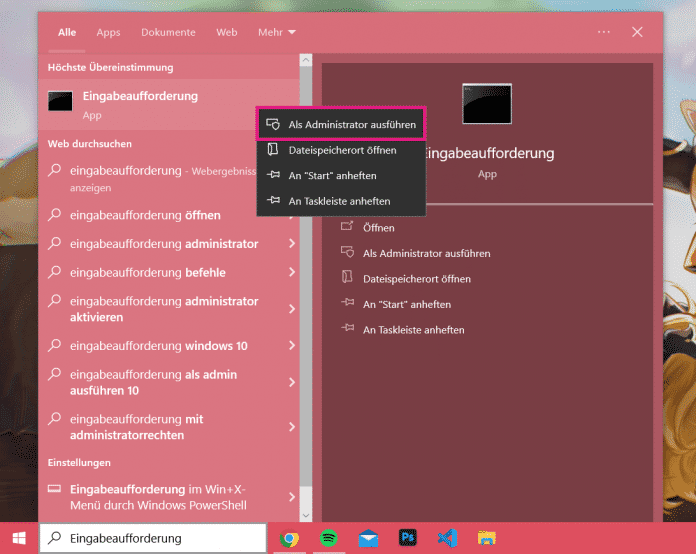The image size is (696, 554).
Task: Expand the 'eingabeaufforderung öffnen' suggestion arrow
Action: pos(292,215)
